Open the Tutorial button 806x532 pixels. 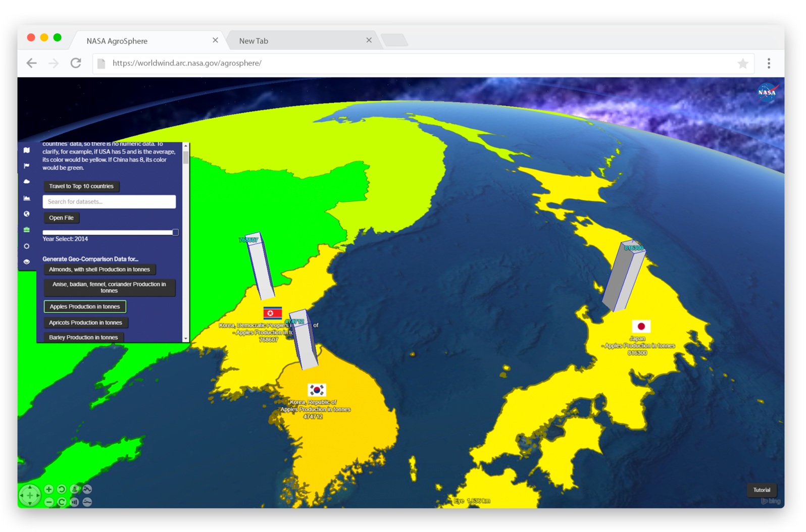(762, 490)
